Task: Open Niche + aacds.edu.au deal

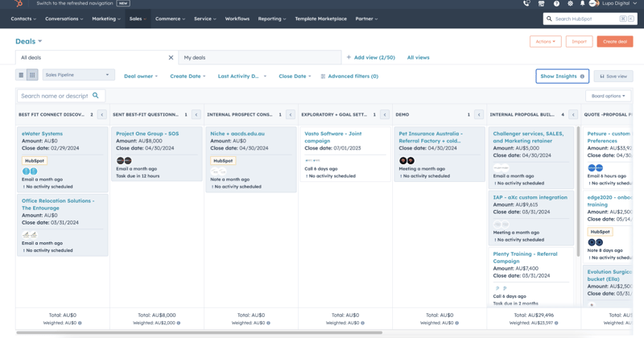Action: coord(237,134)
